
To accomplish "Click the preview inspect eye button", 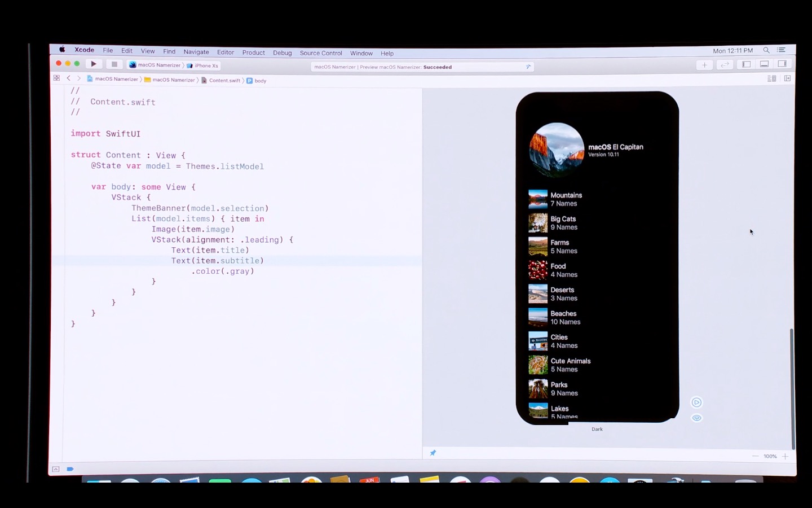I will 697,418.
